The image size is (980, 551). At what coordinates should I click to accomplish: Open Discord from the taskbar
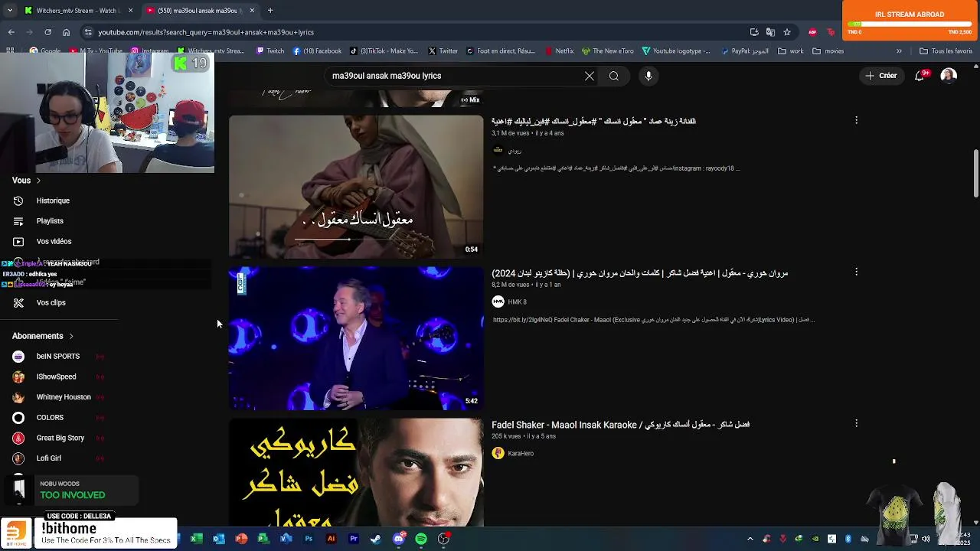[398, 539]
